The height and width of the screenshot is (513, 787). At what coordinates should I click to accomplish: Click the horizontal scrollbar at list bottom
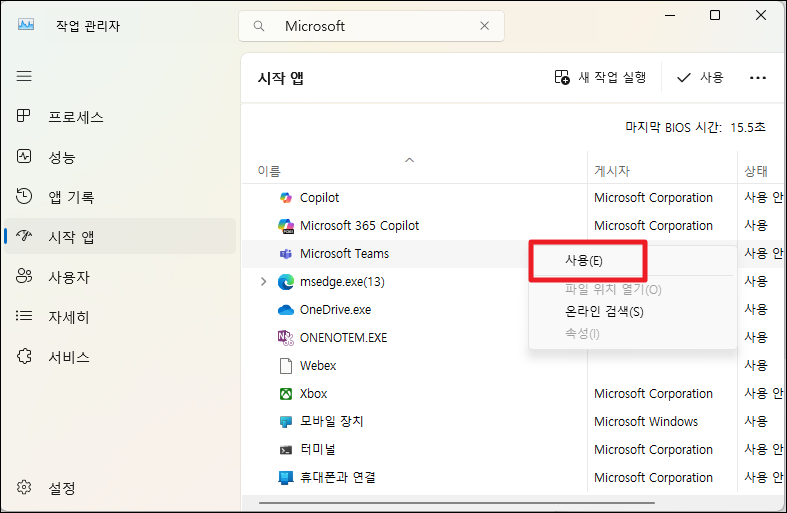(x=457, y=502)
